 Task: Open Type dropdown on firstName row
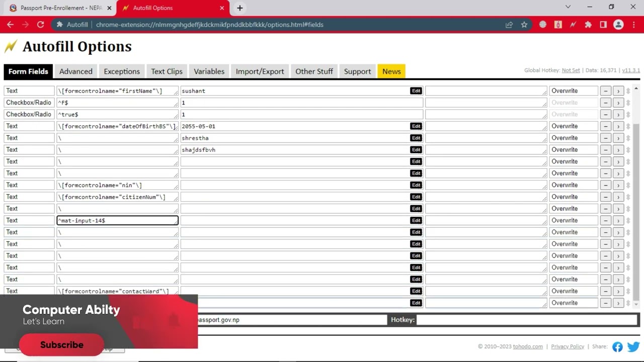coord(29,91)
